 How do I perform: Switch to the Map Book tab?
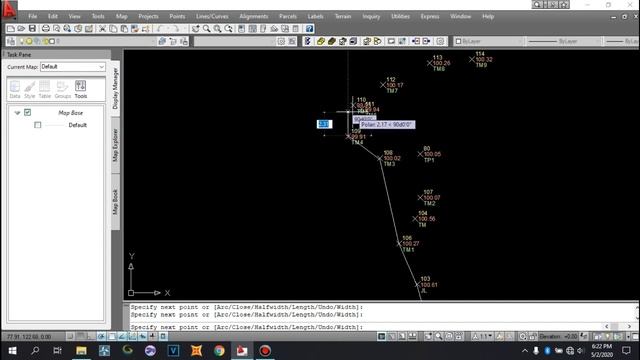tap(116, 202)
